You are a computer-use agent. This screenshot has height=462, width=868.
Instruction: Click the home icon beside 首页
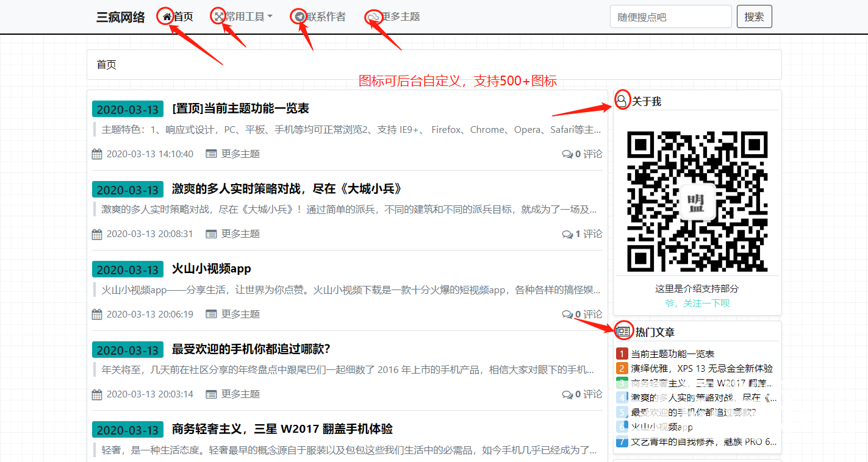167,16
